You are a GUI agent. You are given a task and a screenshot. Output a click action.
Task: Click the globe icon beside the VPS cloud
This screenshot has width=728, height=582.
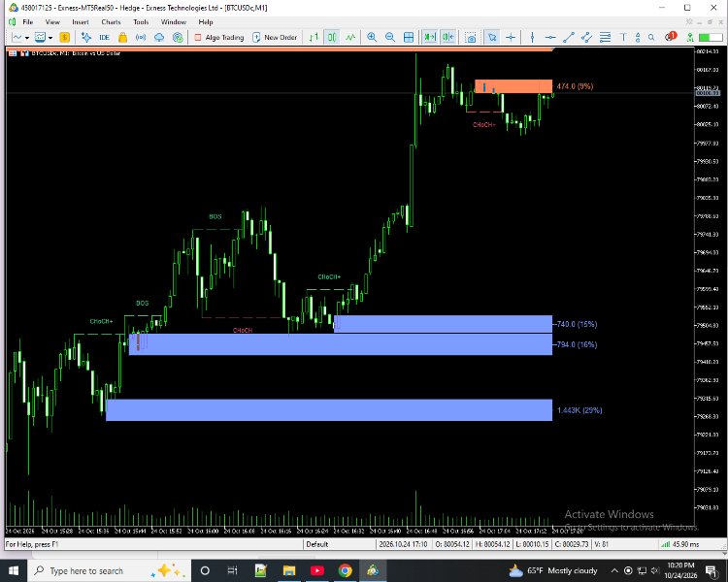coord(178,38)
